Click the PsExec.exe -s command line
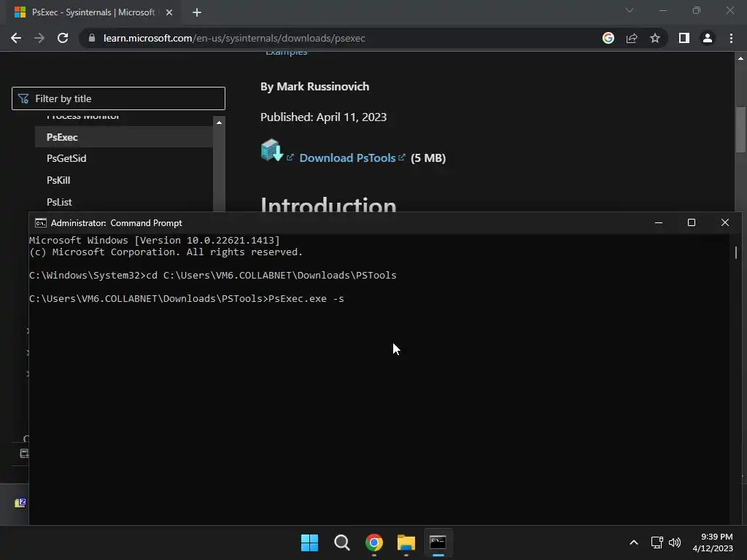 [186, 298]
